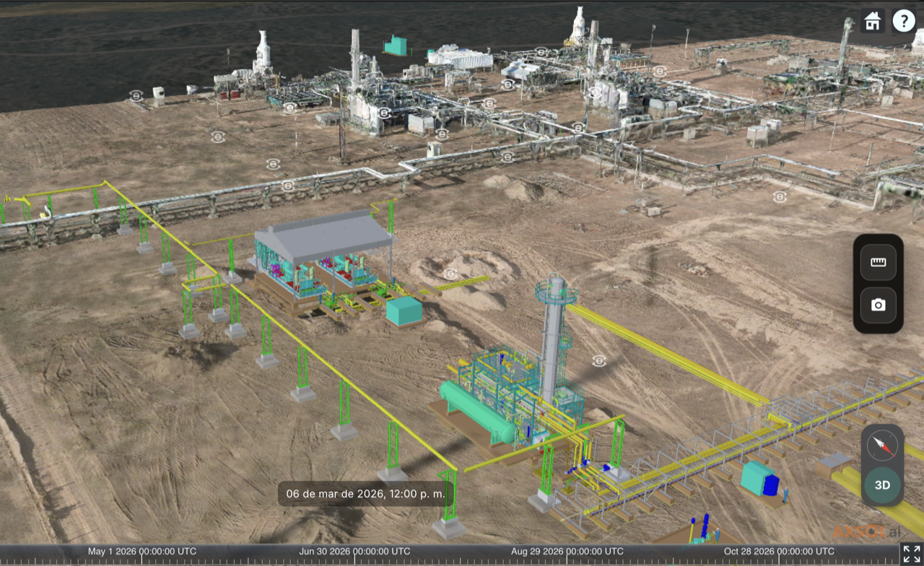Click the "06 de mar de 2026" date tooltip
The width and height of the screenshot is (924, 566).
(365, 495)
